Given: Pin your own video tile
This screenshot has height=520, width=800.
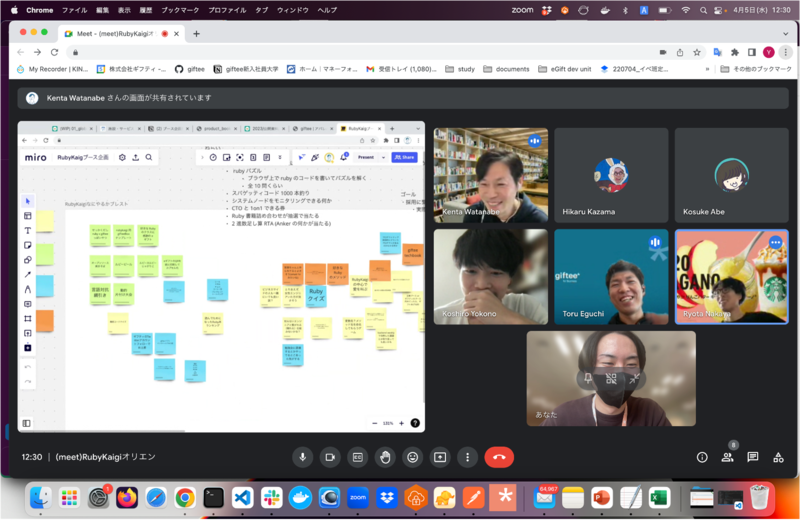Looking at the screenshot, I should (x=588, y=378).
